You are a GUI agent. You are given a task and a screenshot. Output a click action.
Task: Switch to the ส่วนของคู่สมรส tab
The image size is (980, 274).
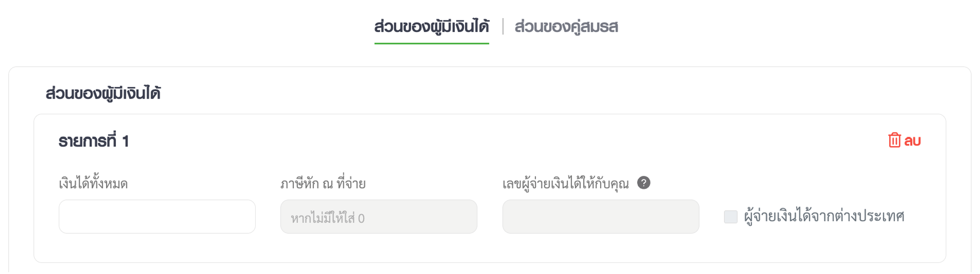pos(566,27)
